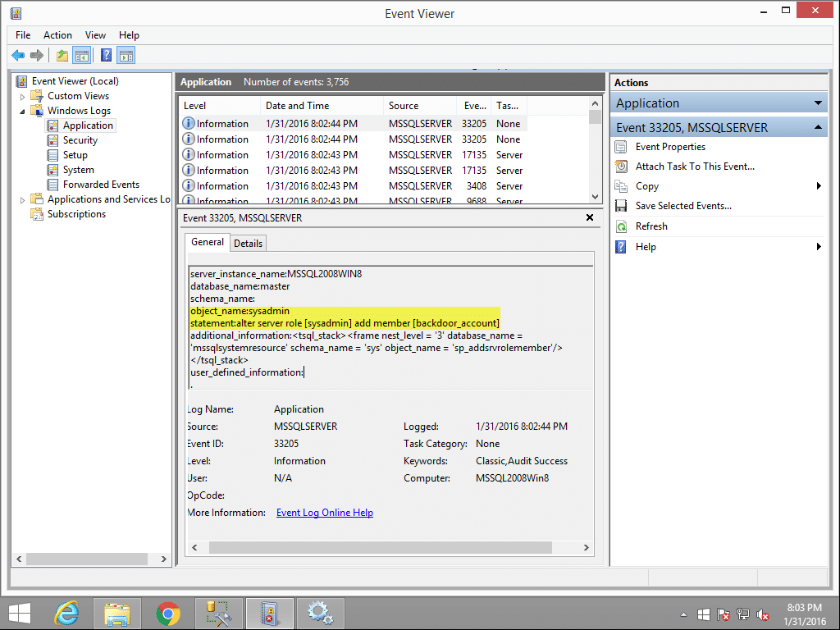The width and height of the screenshot is (840, 630).
Task: Open the Action menu
Action: pos(57,35)
